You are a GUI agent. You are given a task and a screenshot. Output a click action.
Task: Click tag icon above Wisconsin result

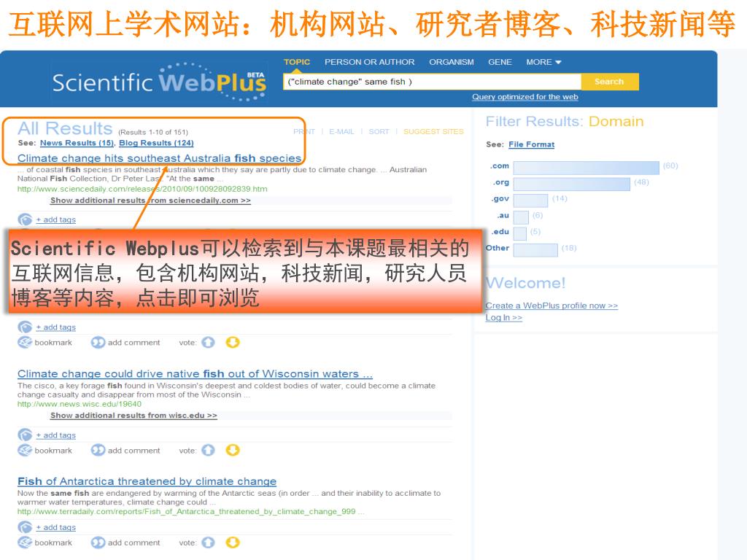tap(25, 327)
